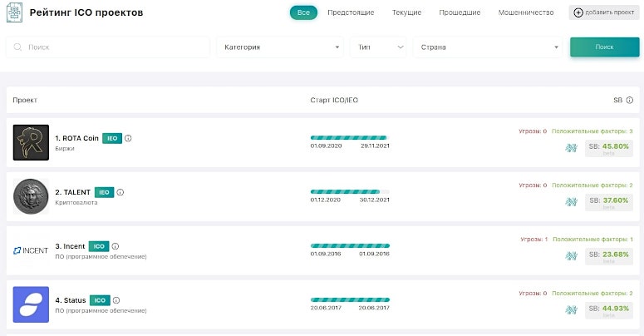The image size is (644, 336).
Task: Click the 29.11.2021 end date
Action: (x=375, y=146)
